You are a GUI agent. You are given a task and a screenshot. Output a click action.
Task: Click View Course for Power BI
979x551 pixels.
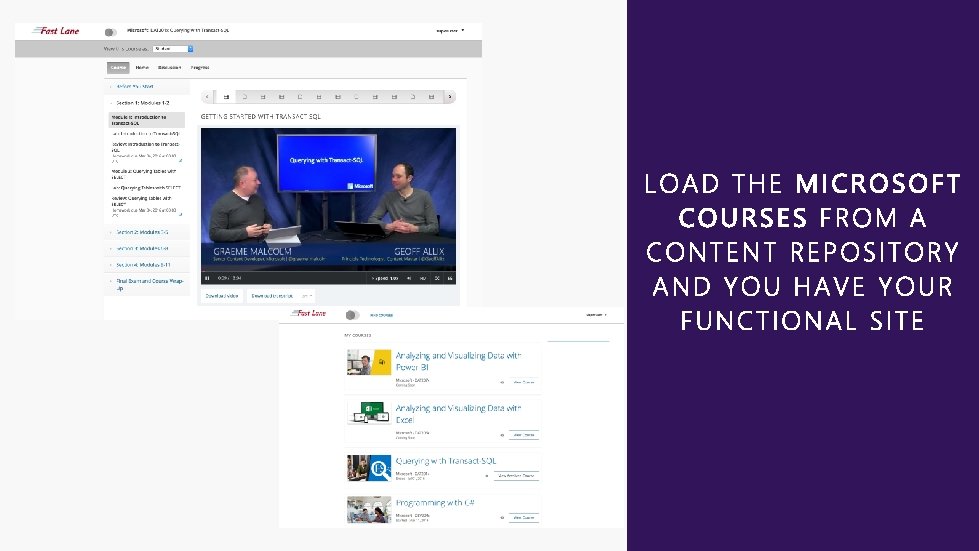pos(523,382)
